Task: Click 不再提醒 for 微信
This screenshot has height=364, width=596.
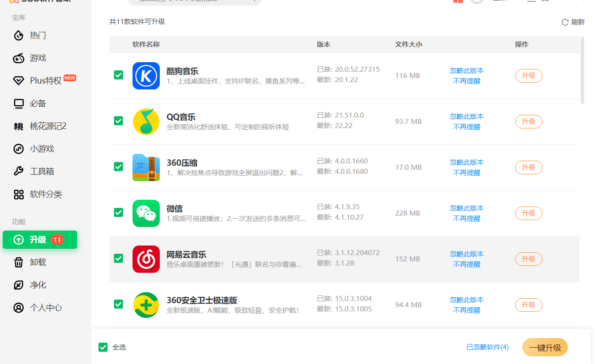Action: 467,219
